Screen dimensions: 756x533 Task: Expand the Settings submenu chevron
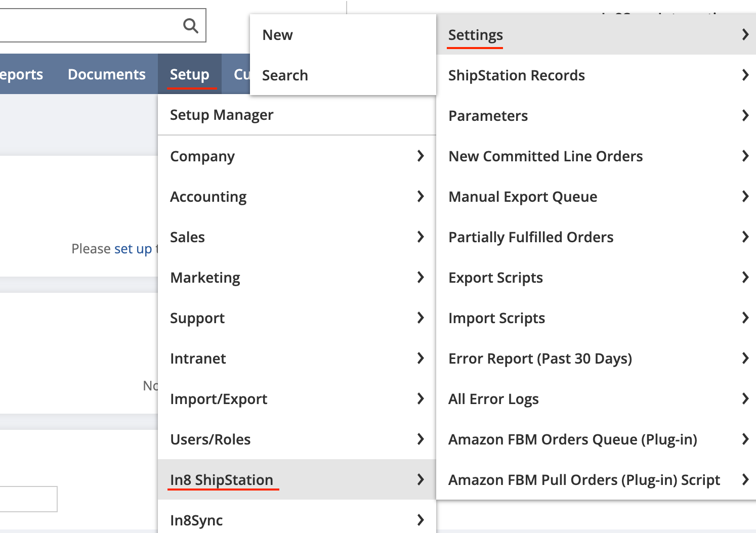click(x=745, y=34)
